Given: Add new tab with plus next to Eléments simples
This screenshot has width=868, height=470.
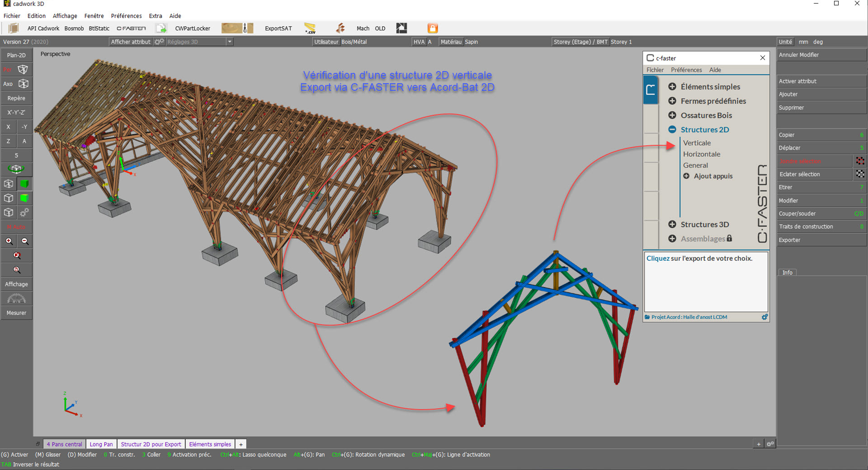Looking at the screenshot, I should tap(241, 444).
